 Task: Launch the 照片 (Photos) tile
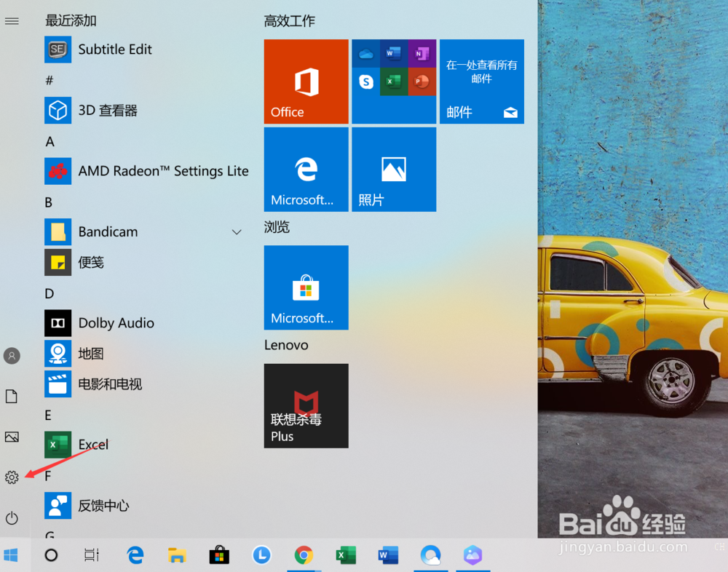pyautogui.click(x=393, y=169)
